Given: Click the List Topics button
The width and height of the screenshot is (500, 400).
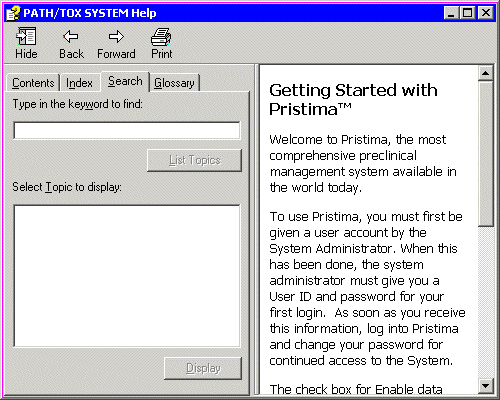Looking at the screenshot, I should click(x=195, y=160).
